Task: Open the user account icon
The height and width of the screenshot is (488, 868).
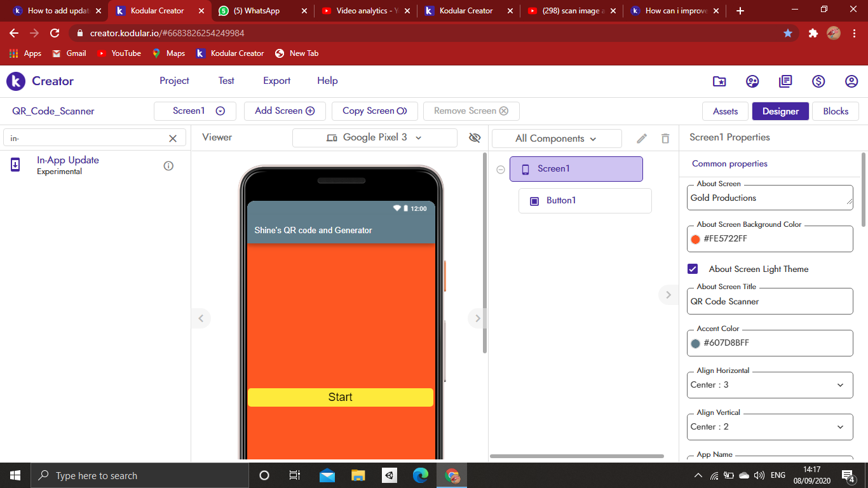Action: pyautogui.click(x=851, y=81)
